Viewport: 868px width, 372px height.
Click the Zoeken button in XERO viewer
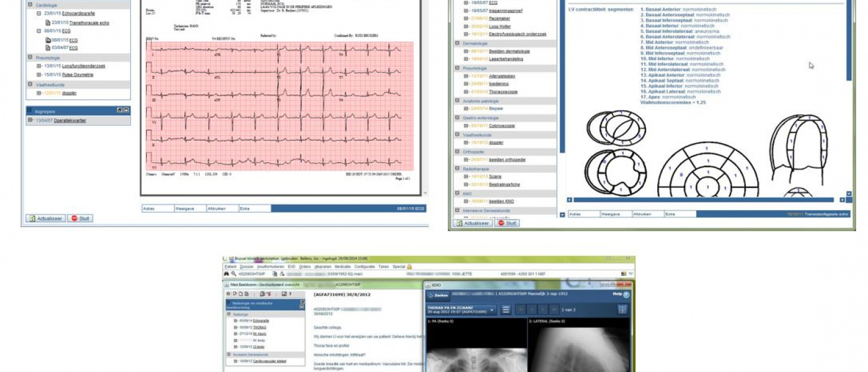click(438, 294)
